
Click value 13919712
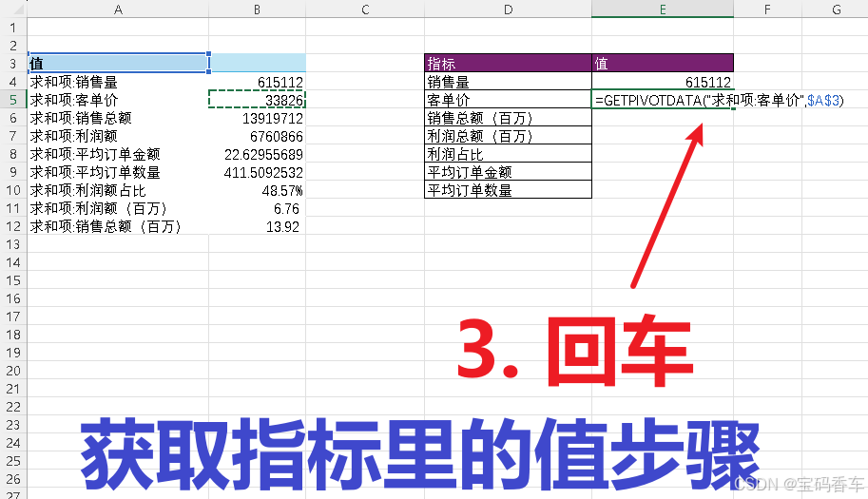(x=258, y=118)
